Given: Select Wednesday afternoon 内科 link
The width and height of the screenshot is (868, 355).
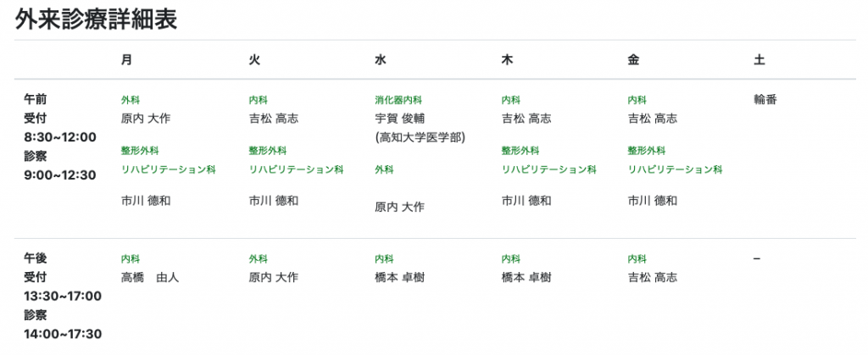Looking at the screenshot, I should click(x=384, y=258).
